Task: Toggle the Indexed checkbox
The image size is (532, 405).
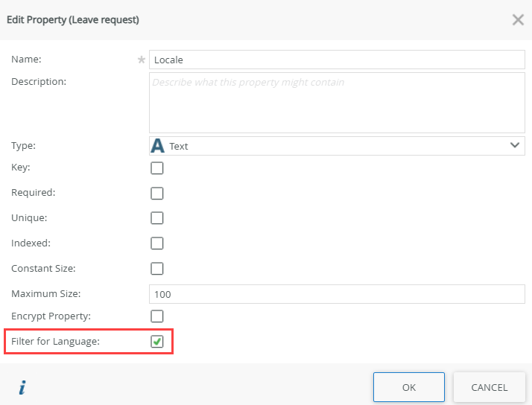Action: pos(157,243)
